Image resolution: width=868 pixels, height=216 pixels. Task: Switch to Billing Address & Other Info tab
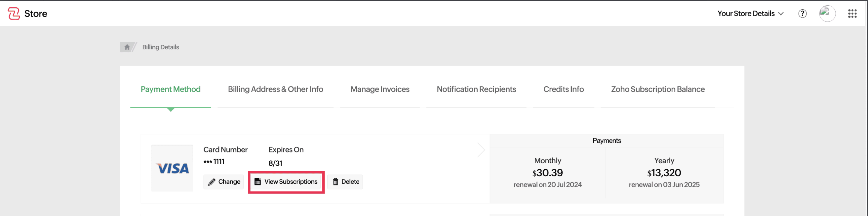click(x=275, y=89)
